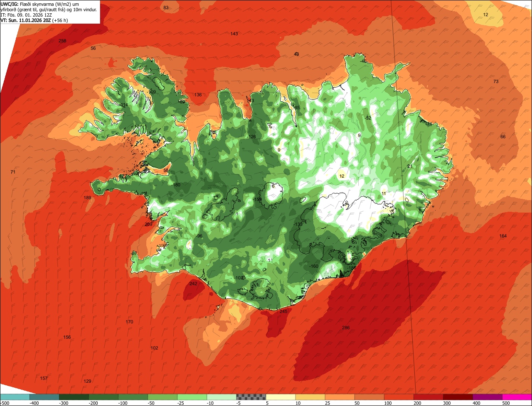
Task: Select the map value 245 on the south coast
Action: [x=283, y=311]
